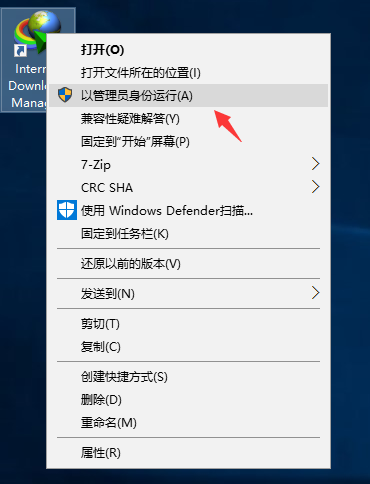Click the Windows Defender shield icon
This screenshot has height=484, width=370.
click(67, 210)
